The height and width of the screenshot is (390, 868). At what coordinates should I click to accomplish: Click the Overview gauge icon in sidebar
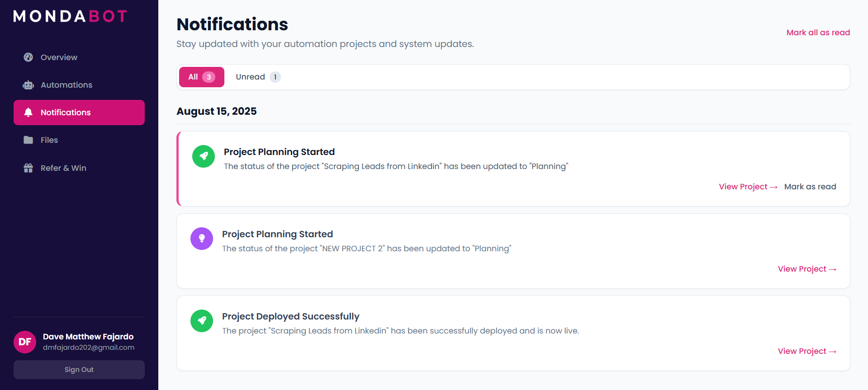click(x=28, y=57)
